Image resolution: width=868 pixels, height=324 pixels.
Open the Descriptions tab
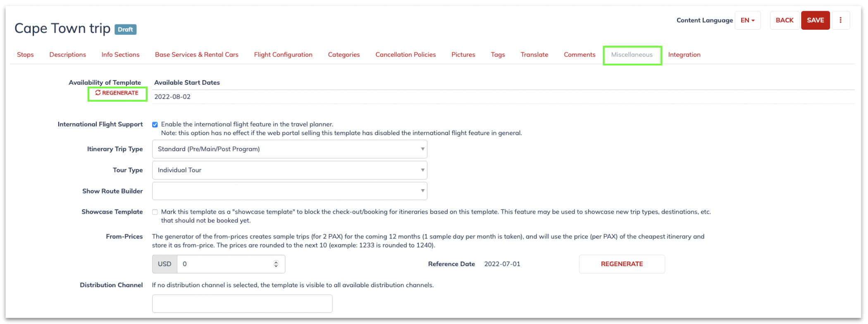point(68,55)
